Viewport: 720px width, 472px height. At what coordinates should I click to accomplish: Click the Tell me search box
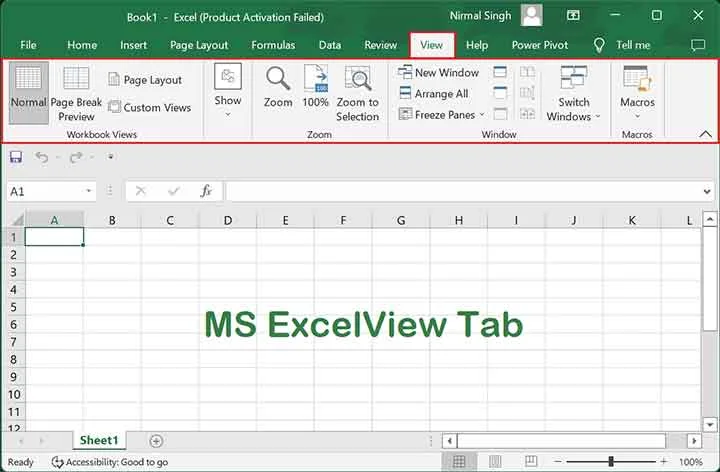(x=623, y=45)
